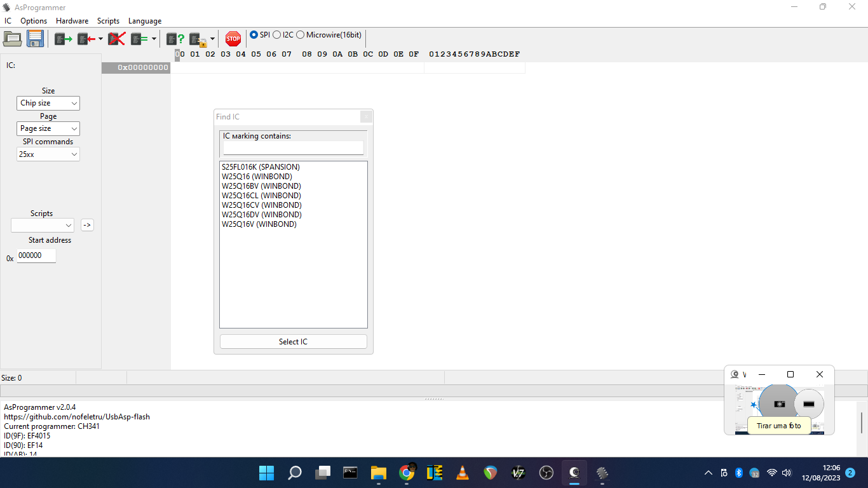Open VLC media player from the taskbar

(463, 473)
